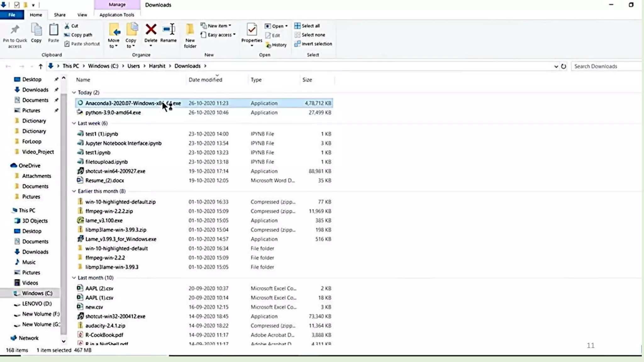The width and height of the screenshot is (644, 362).
Task: Collapse the Last week group
Action: pyautogui.click(x=74, y=123)
